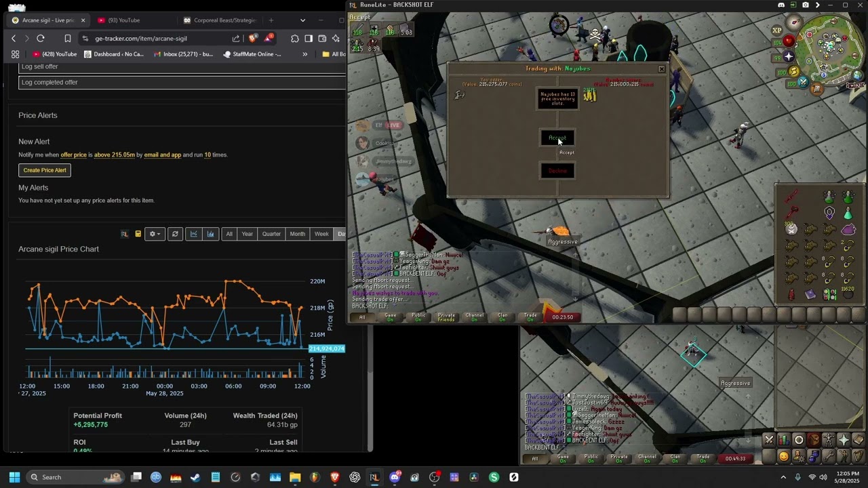Toggle the line chart view button
The height and width of the screenshot is (488, 868).
(193, 234)
